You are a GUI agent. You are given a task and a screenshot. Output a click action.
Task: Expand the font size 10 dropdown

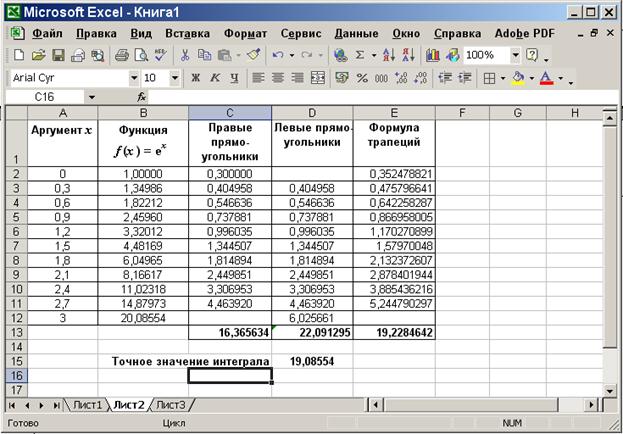pos(174,78)
